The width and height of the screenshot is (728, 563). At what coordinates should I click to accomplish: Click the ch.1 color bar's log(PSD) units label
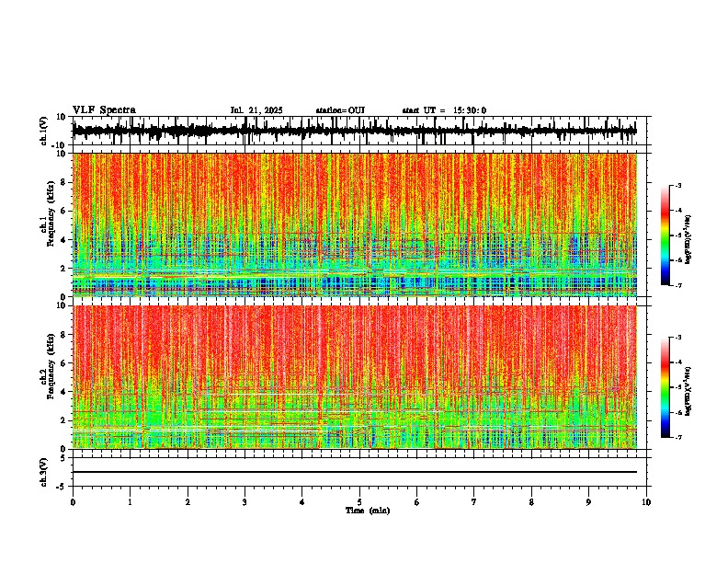(x=688, y=239)
